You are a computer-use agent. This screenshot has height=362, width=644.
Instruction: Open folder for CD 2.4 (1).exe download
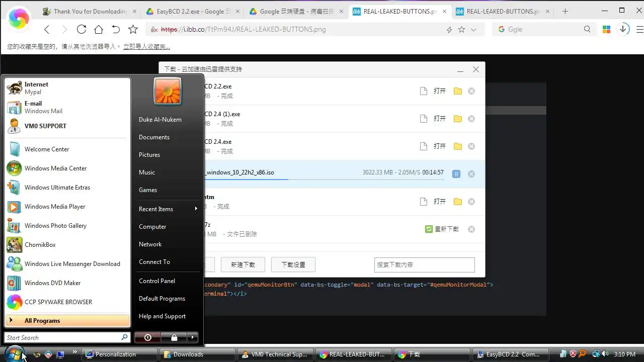point(457,119)
